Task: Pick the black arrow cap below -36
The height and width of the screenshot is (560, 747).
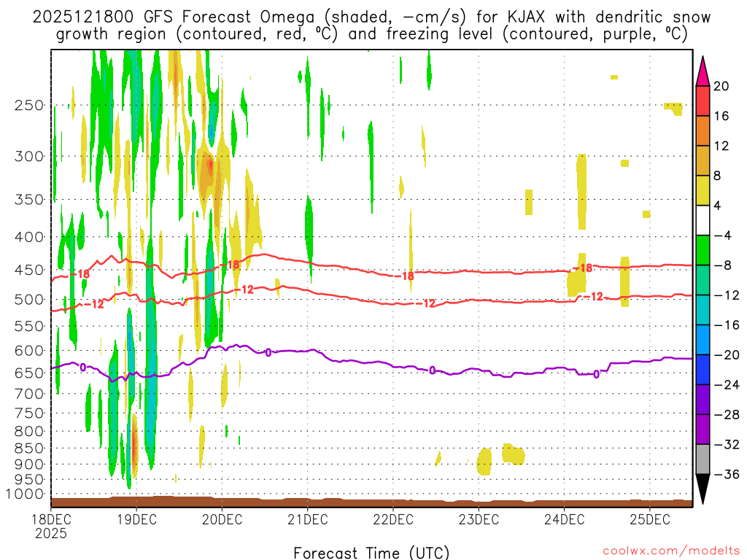Action: (x=703, y=489)
